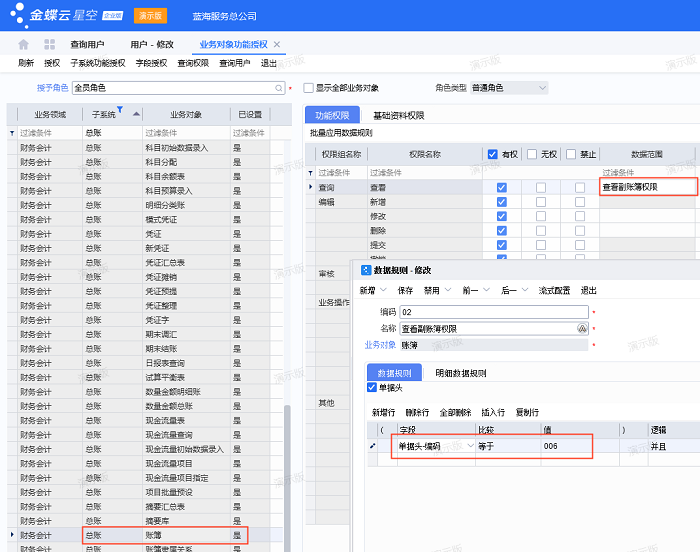Enable 显示全部业务对象 checkbox
Screen dimensions: 700x552
[x=309, y=88]
